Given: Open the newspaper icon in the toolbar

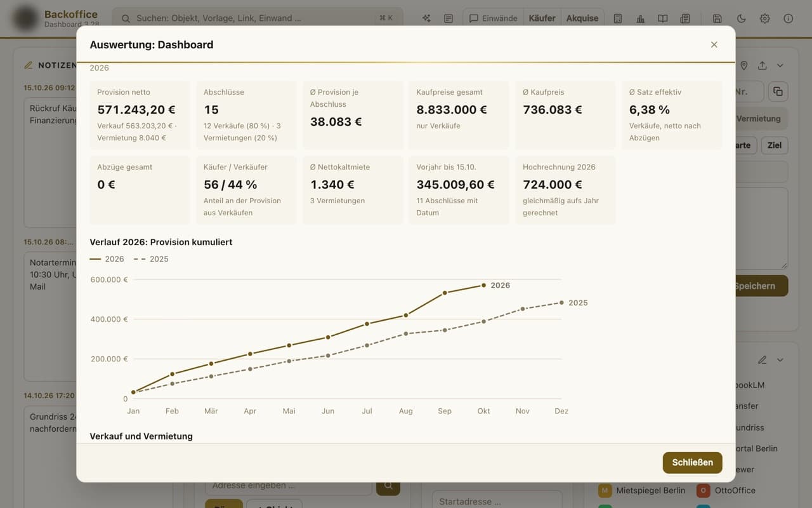Looking at the screenshot, I should (684, 18).
